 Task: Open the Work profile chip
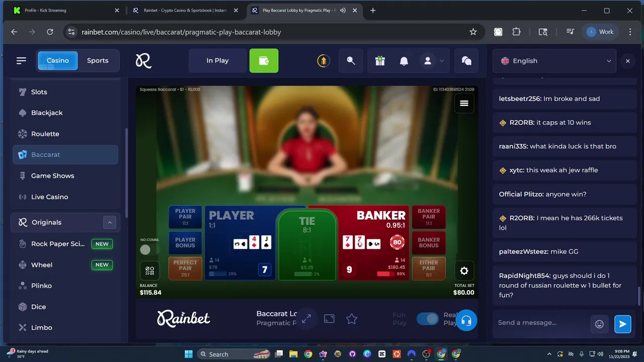pyautogui.click(x=600, y=32)
